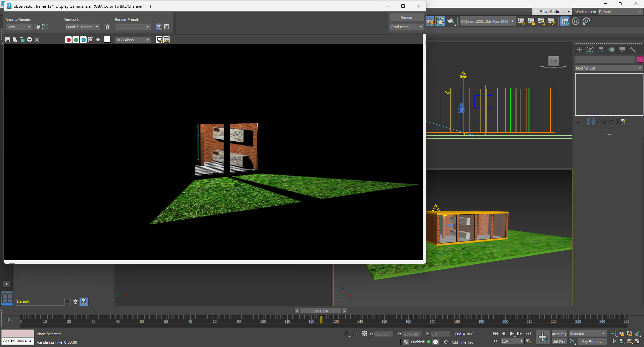Open the Area to Render dropdown

[x=19, y=27]
